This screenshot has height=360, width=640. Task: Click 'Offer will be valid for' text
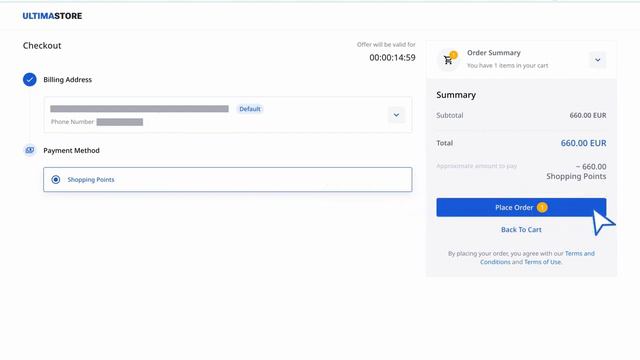click(x=386, y=44)
